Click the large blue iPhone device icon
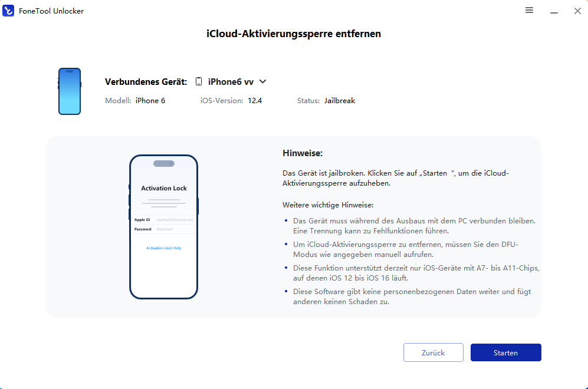 (70, 91)
